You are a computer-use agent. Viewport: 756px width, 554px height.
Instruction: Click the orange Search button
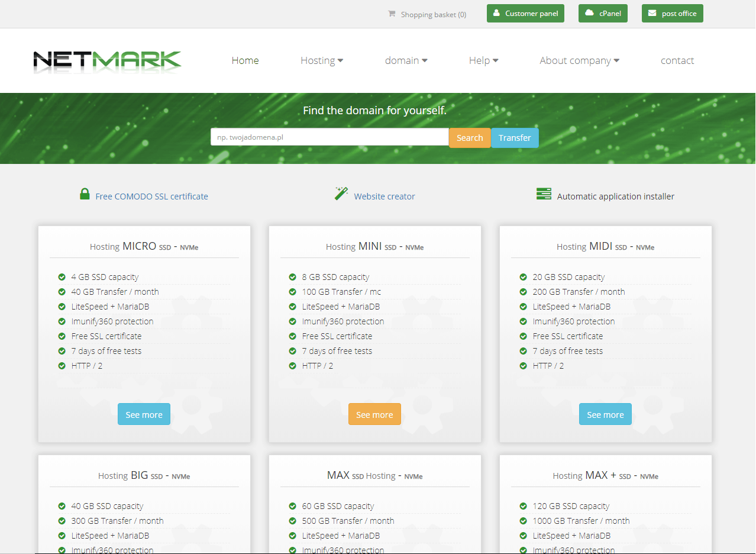[x=470, y=137]
